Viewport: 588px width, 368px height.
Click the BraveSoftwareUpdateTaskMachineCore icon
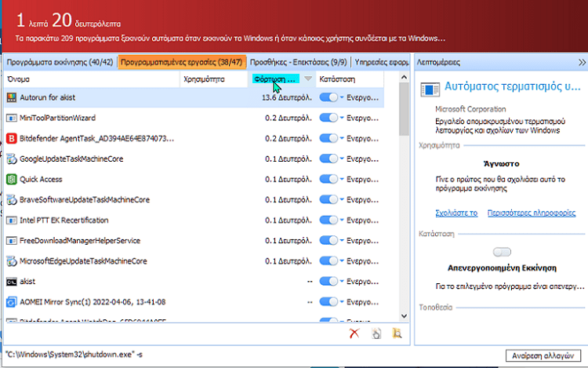[x=12, y=200]
